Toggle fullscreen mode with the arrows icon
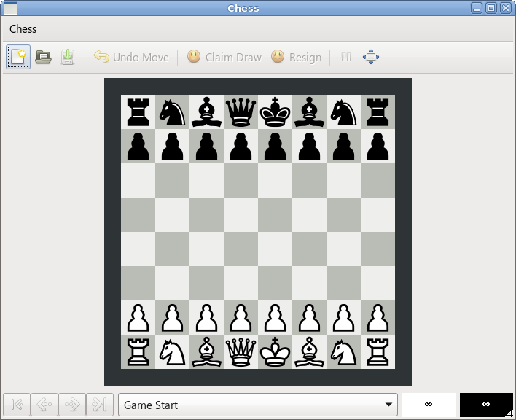This screenshot has width=516, height=420. (x=371, y=57)
